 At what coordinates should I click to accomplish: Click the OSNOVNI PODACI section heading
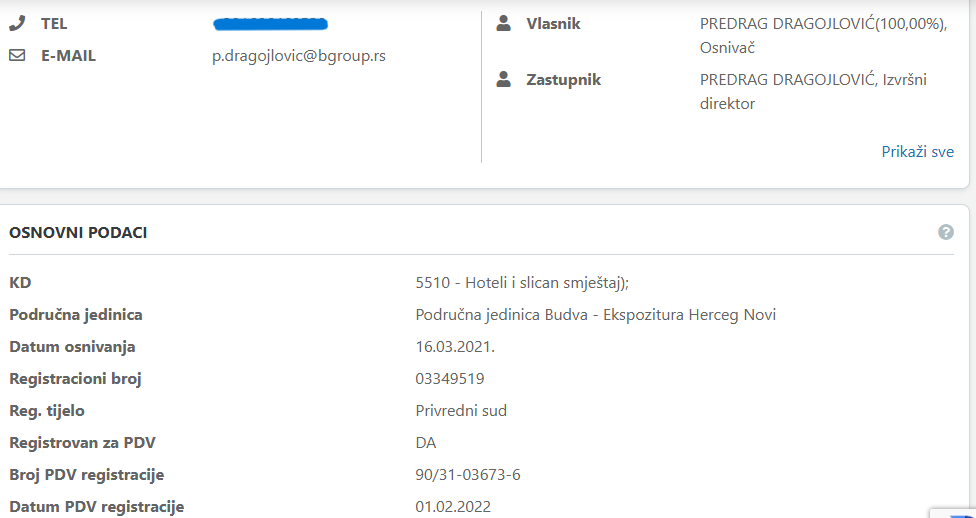tap(78, 233)
